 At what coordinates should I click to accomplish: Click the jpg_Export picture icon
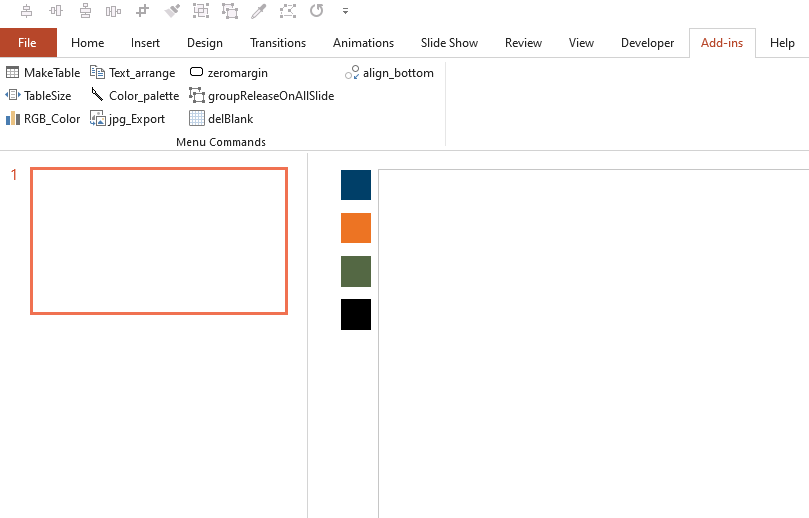(x=98, y=119)
